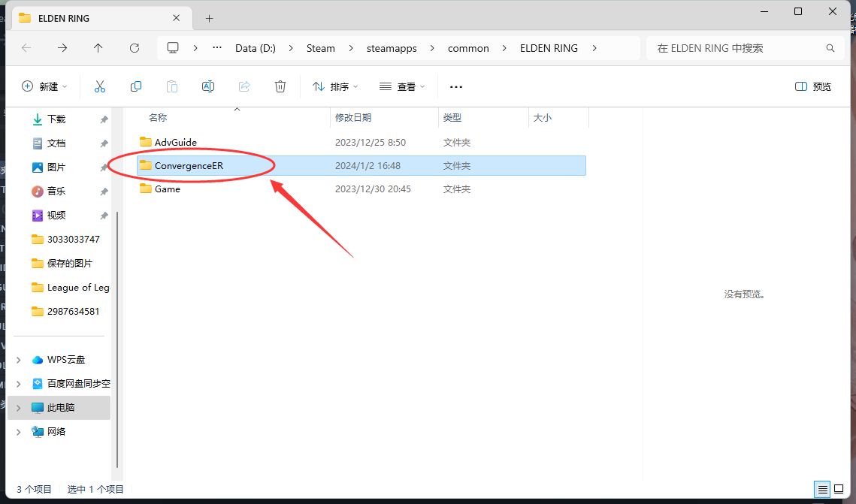Click the navigation pane vertical scrollbar
Viewport: 856px width, 504px height.
(117, 340)
